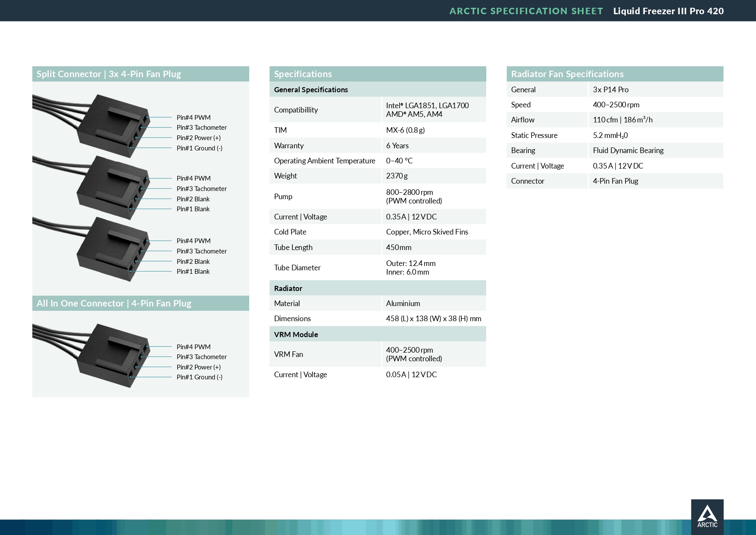Image resolution: width=756 pixels, height=535 pixels.
Task: Click 'Pin#1 Ground (-)' on the first split plug
Action: (x=200, y=148)
